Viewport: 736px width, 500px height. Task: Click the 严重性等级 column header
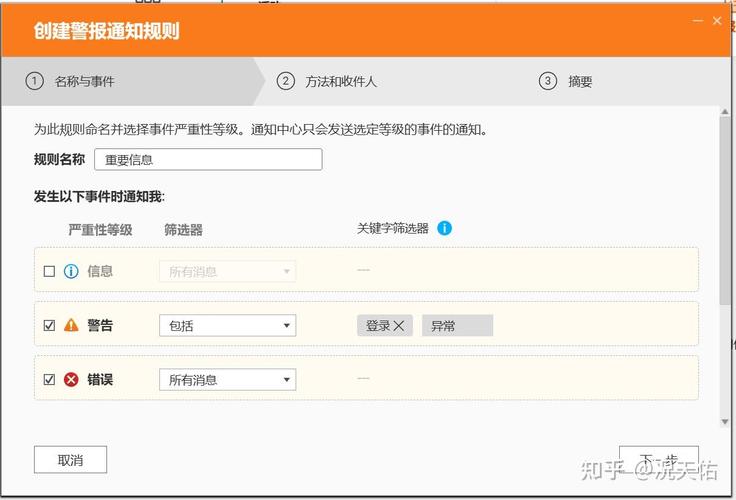100,230
